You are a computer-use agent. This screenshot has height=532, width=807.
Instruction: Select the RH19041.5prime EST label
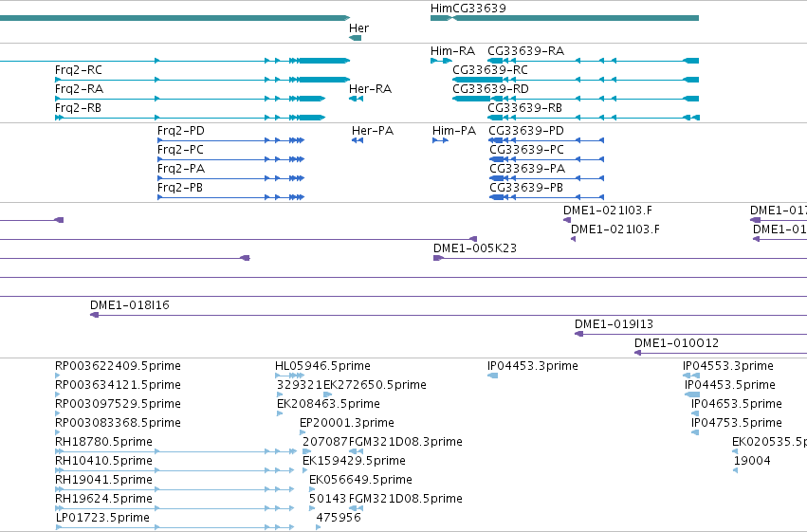click(103, 480)
